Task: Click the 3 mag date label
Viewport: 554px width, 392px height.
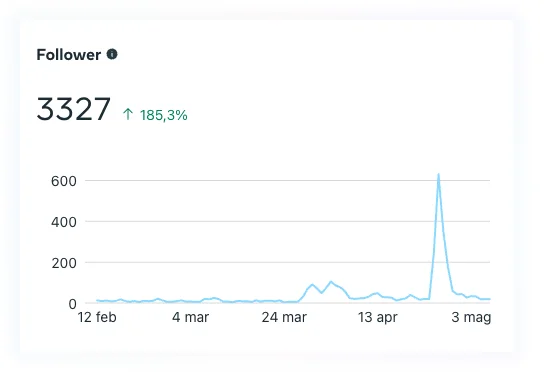Action: 471,317
